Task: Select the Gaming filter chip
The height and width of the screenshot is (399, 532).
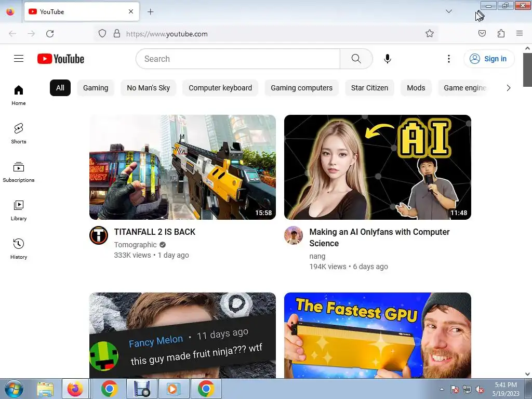Action: coord(96,88)
